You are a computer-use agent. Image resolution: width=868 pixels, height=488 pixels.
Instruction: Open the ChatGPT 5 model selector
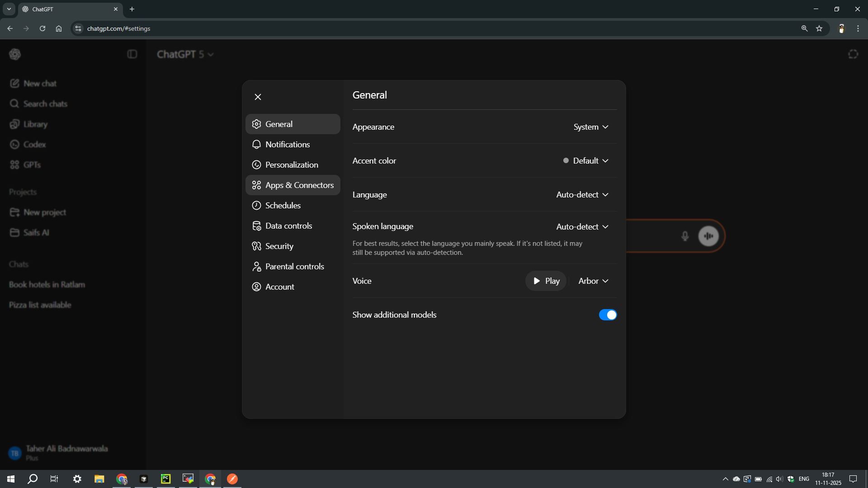[x=185, y=54]
